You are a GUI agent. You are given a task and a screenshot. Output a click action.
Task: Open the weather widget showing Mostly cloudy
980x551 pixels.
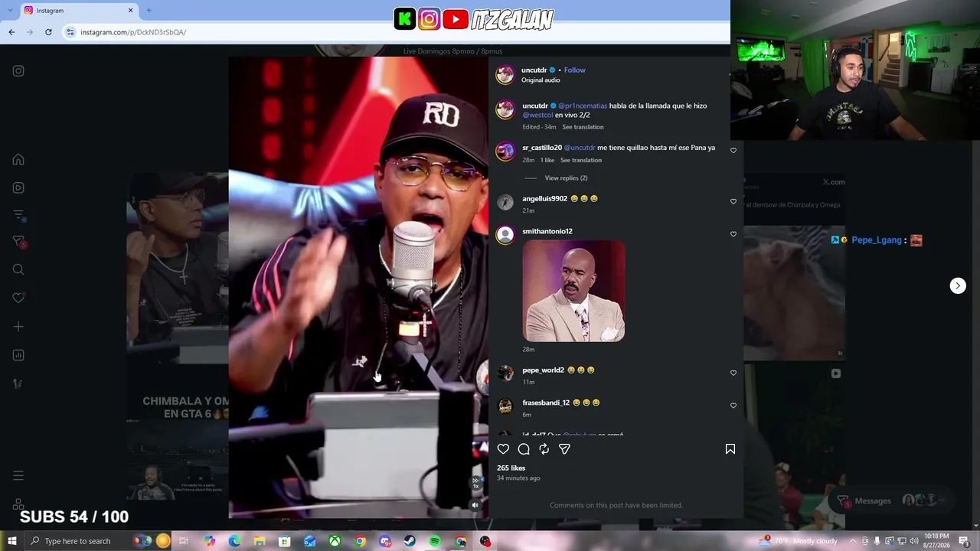[799, 541]
